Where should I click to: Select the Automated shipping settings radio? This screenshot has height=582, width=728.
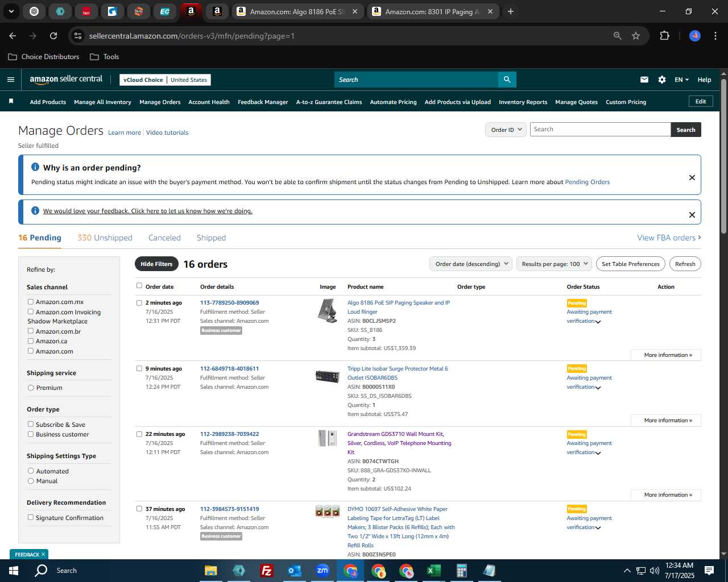[31, 471]
